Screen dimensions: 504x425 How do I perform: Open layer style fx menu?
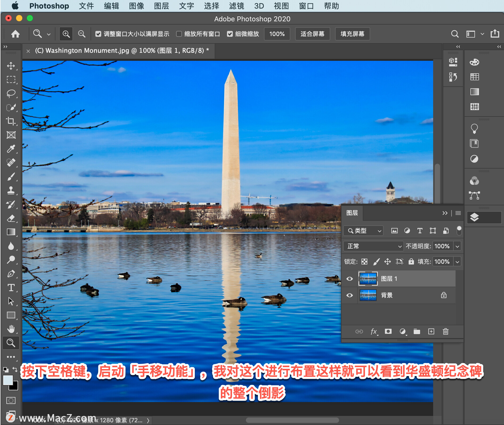tap(374, 331)
